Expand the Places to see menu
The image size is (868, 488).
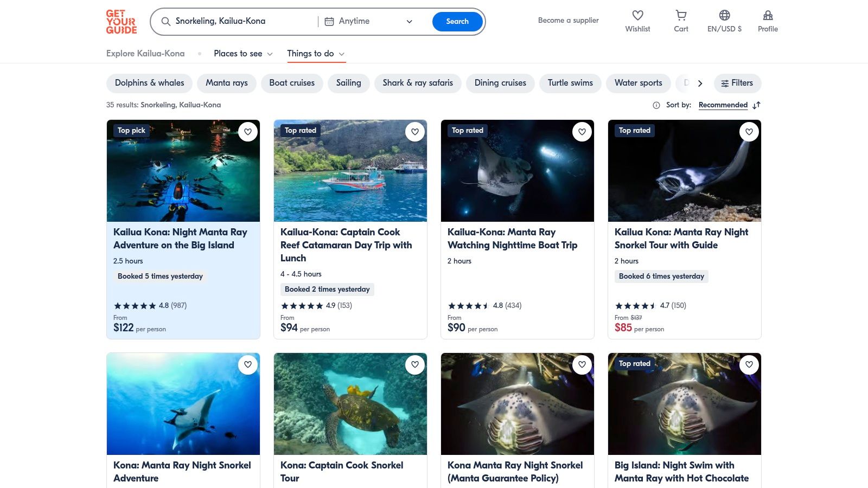pyautogui.click(x=243, y=54)
